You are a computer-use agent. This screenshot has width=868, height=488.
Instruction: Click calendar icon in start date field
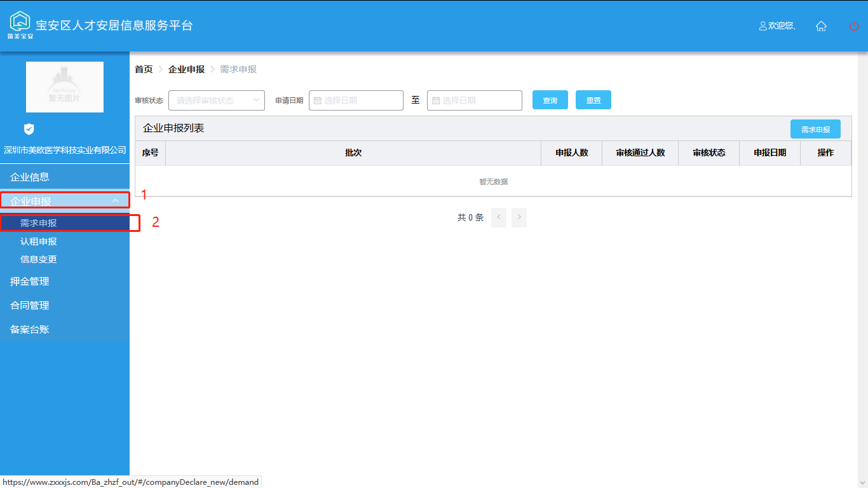point(317,100)
